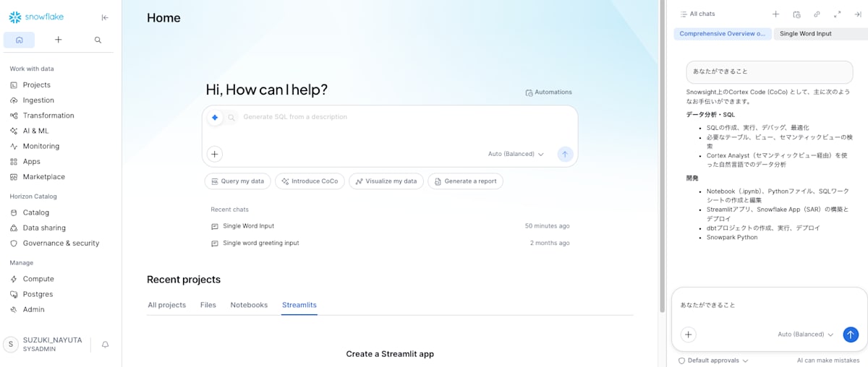Open Projects in the sidebar
868x367 pixels.
coord(36,85)
